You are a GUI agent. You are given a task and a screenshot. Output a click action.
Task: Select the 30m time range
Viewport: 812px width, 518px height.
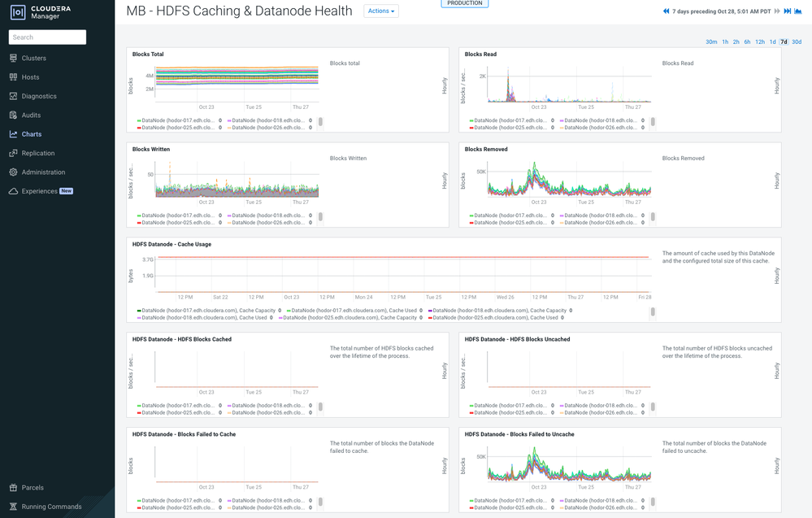coord(711,42)
